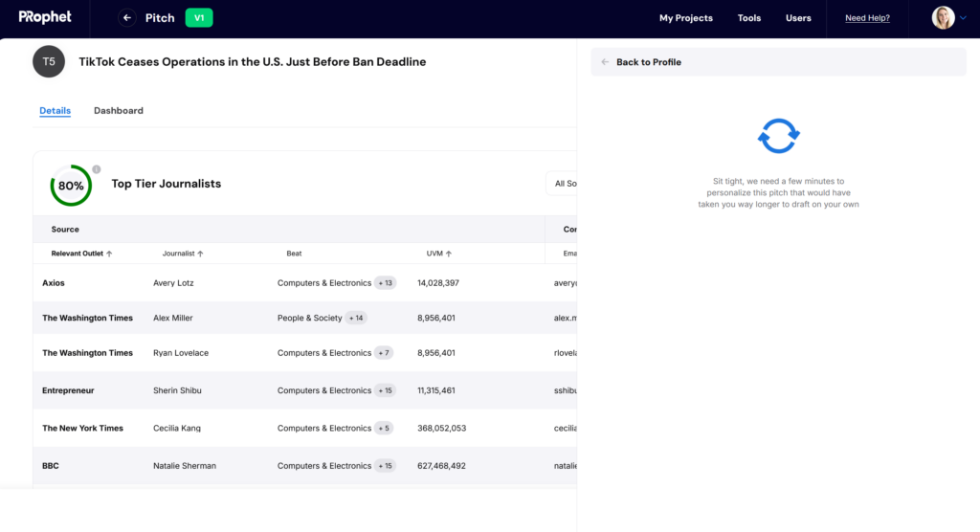Expand the +7 beats badge for Ryan Lovelace
This screenshot has width=980, height=532.
click(384, 352)
